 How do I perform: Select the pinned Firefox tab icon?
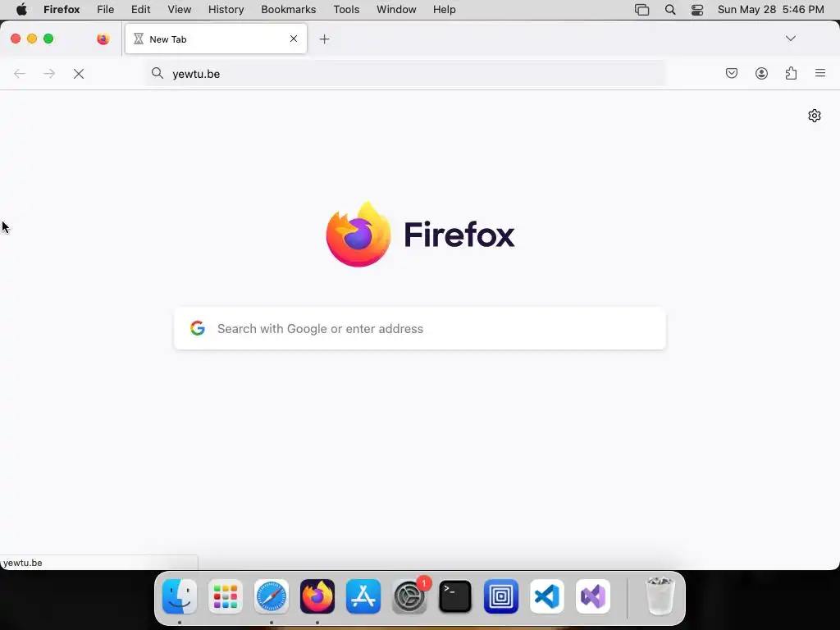103,39
